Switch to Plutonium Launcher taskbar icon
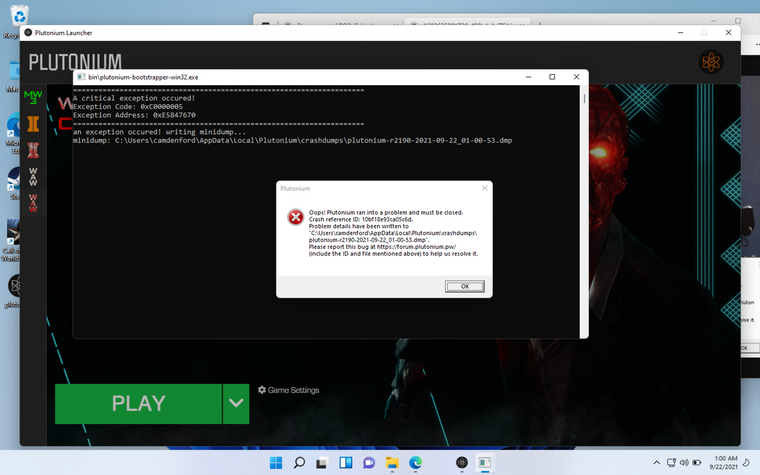The width and height of the screenshot is (760, 475). (462, 463)
